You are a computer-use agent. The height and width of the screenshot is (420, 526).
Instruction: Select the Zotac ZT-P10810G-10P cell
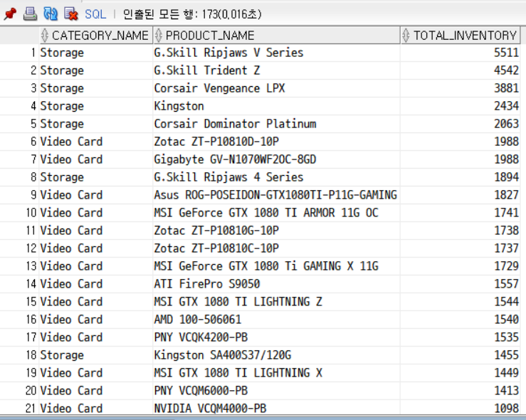coord(276,231)
